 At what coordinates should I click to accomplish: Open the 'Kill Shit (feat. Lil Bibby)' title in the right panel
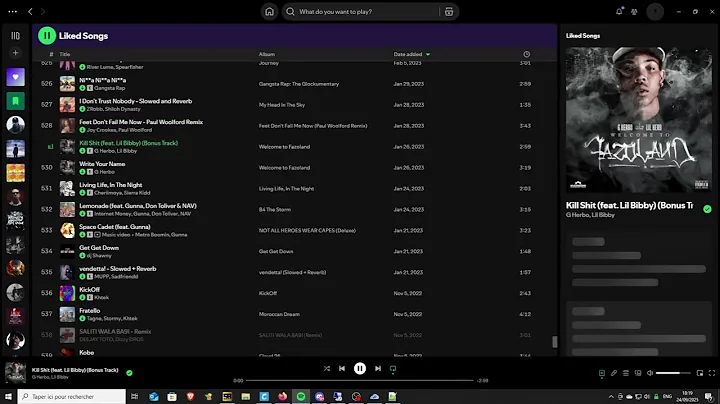(x=630, y=205)
